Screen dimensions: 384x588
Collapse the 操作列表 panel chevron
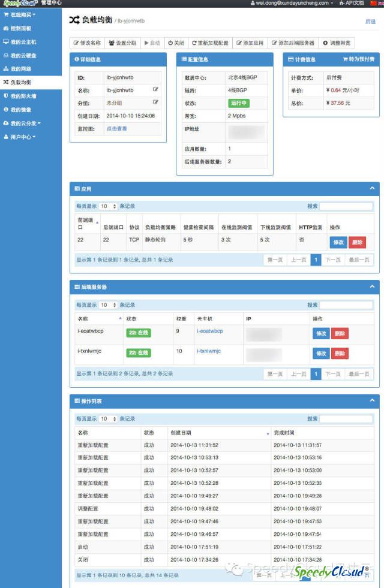tap(372, 400)
